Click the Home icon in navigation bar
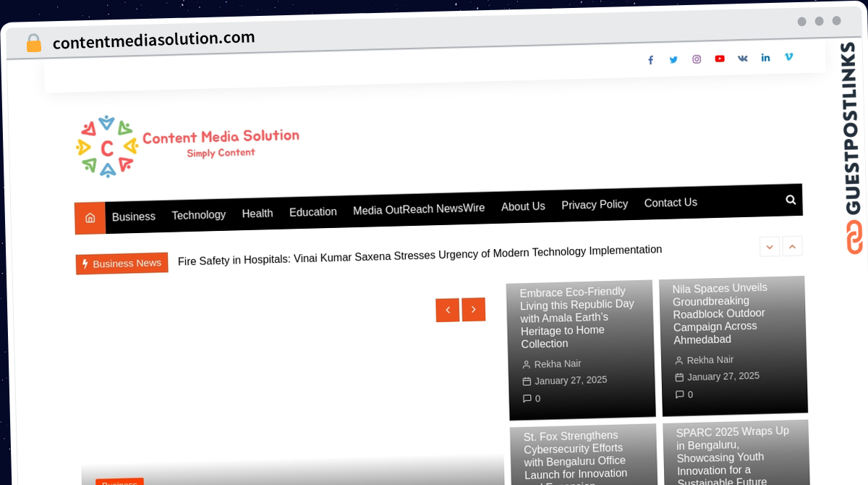Viewport: 868px width, 485px height. point(90,218)
